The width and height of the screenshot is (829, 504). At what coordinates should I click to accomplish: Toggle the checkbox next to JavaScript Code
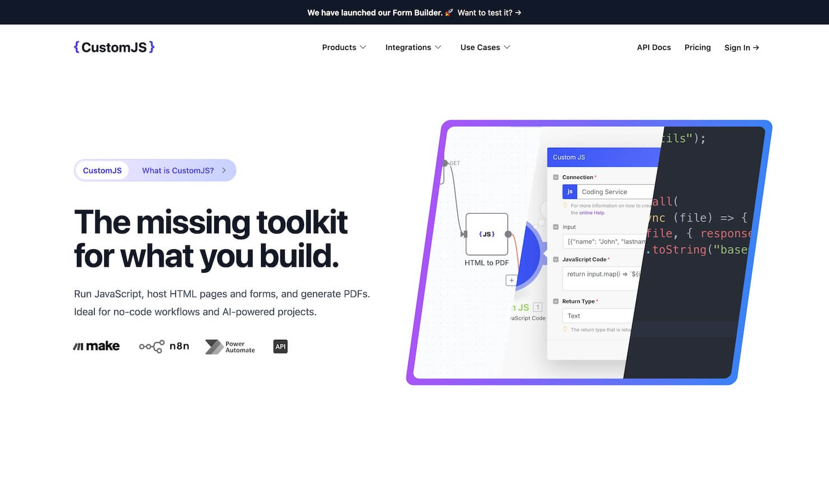(556, 259)
